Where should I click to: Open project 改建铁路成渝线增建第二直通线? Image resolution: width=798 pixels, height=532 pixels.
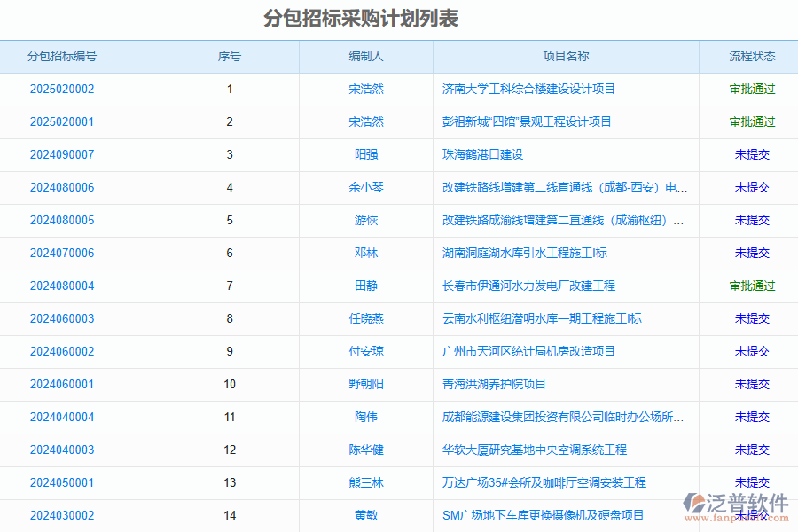[563, 221]
